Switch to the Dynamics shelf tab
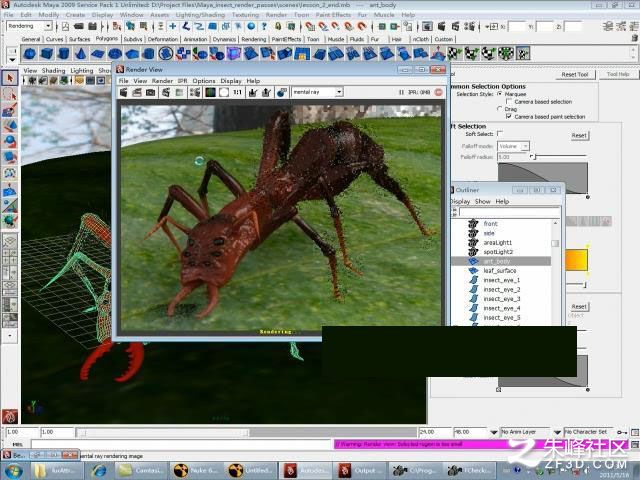This screenshot has height=480, width=640. click(x=224, y=39)
